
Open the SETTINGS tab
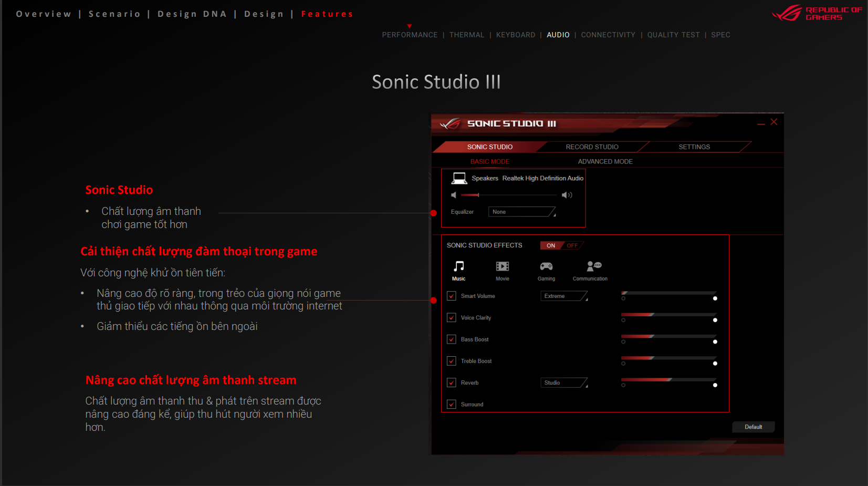coord(694,147)
